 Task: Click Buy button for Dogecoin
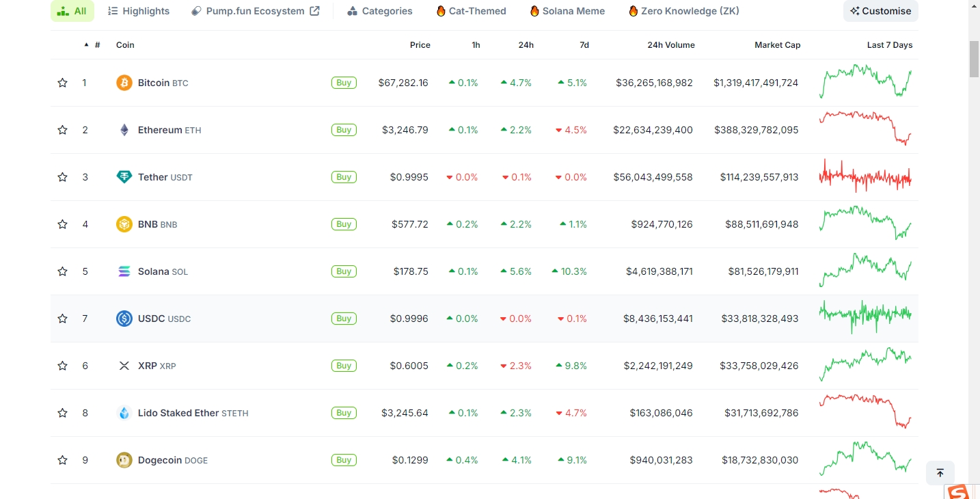point(344,460)
